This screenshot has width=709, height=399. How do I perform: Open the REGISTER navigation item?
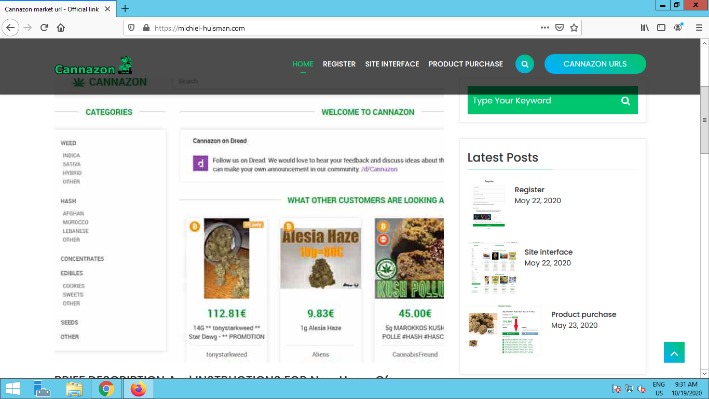pyautogui.click(x=339, y=64)
